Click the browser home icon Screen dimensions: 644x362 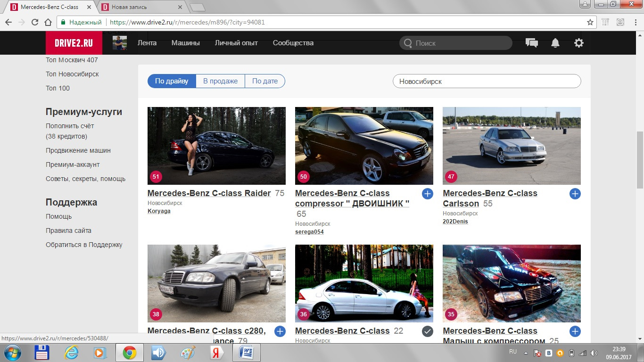[x=48, y=22]
